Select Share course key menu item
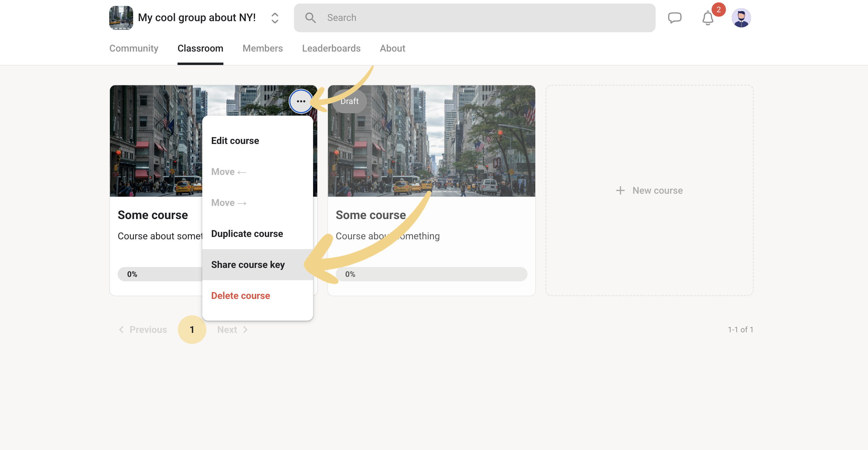This screenshot has width=868, height=450. (x=248, y=265)
